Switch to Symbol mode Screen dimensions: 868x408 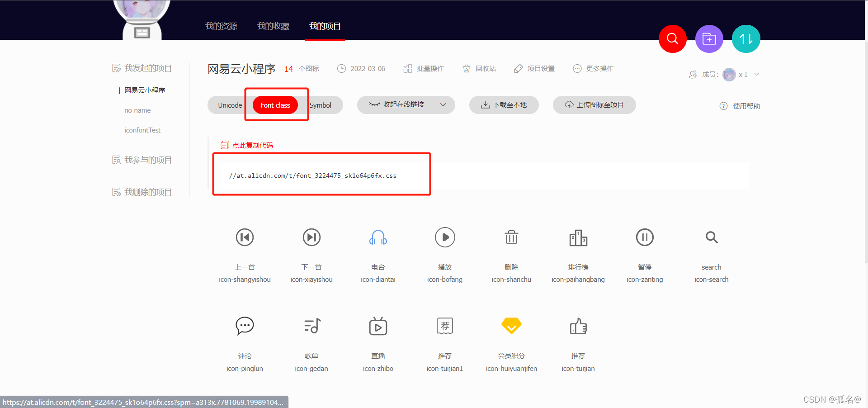(321, 105)
